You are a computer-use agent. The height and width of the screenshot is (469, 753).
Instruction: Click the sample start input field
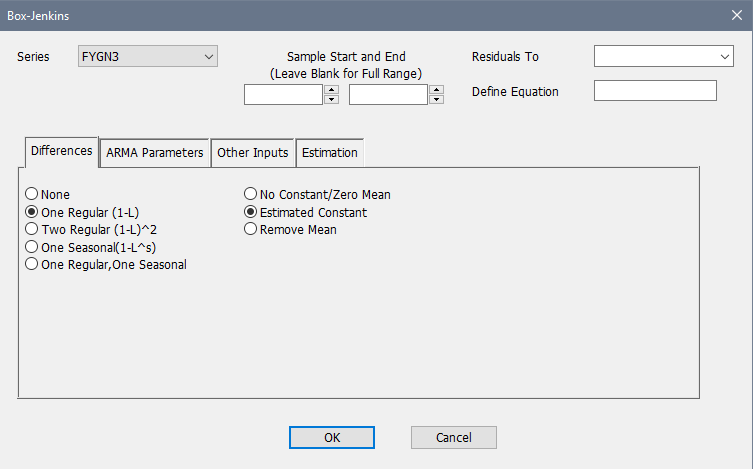(283, 95)
